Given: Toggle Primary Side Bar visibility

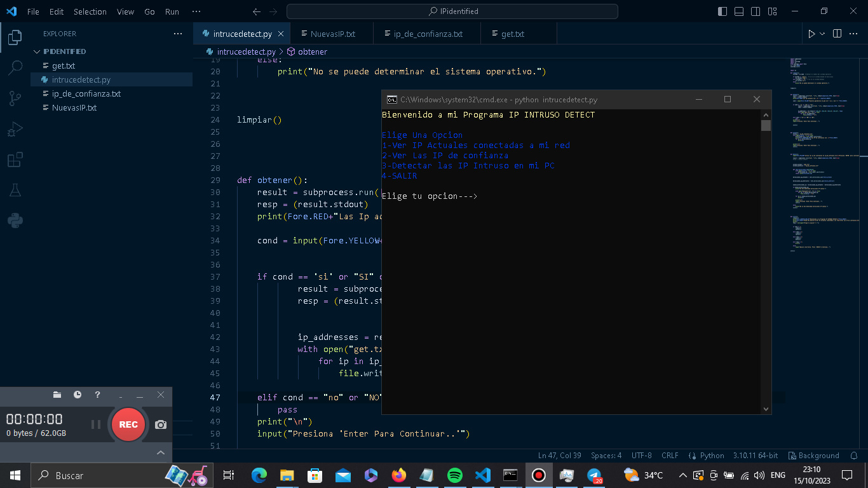Looking at the screenshot, I should 722,11.
